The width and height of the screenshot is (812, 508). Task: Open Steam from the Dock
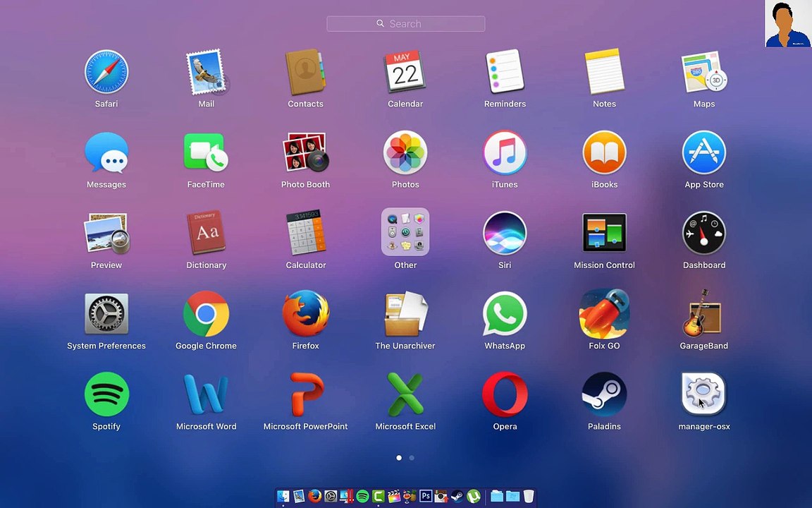457,496
